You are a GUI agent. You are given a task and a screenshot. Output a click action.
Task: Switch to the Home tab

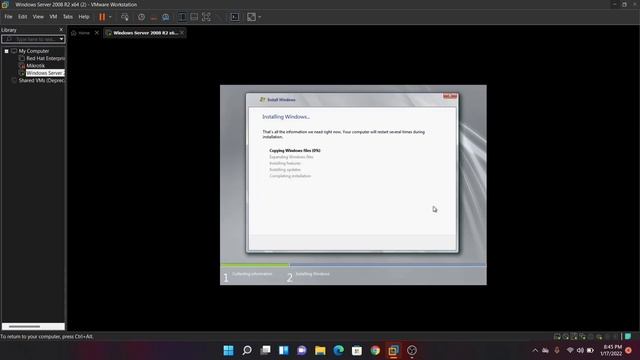tap(80, 33)
